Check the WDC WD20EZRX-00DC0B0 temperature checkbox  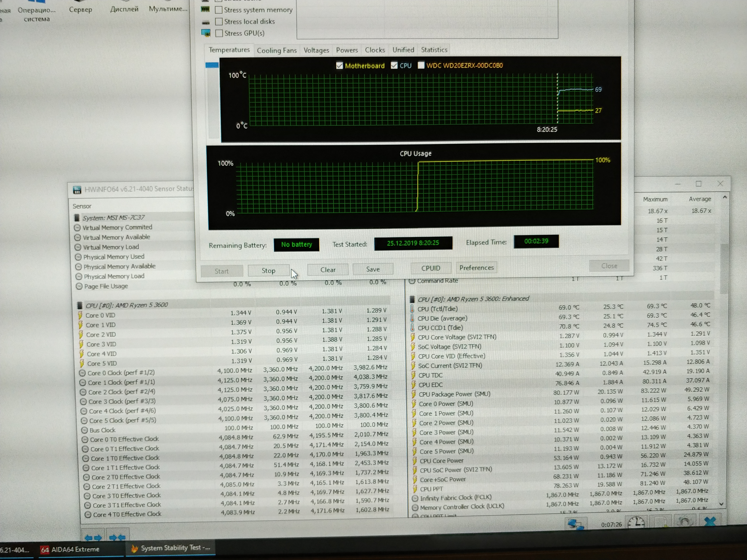421,65
